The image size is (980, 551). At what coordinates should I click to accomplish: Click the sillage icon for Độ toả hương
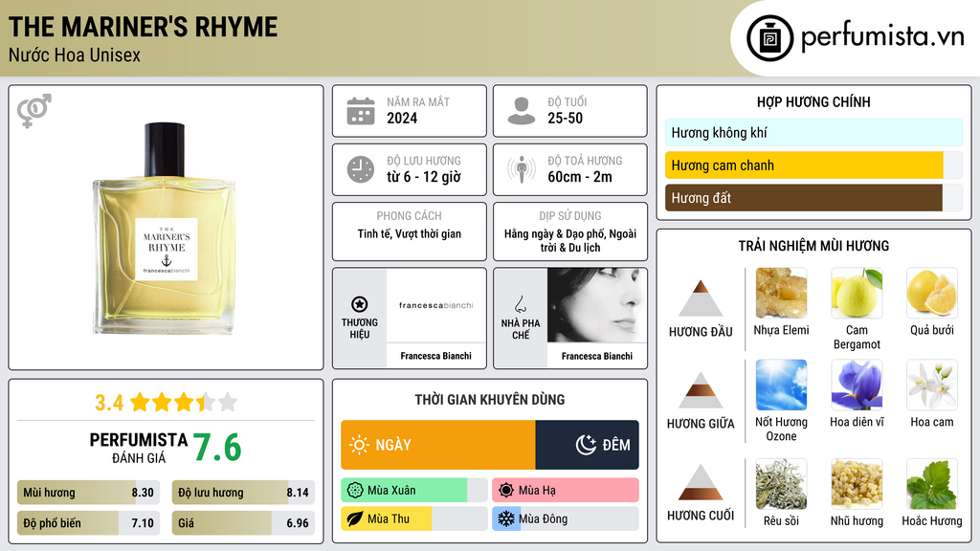point(522,169)
